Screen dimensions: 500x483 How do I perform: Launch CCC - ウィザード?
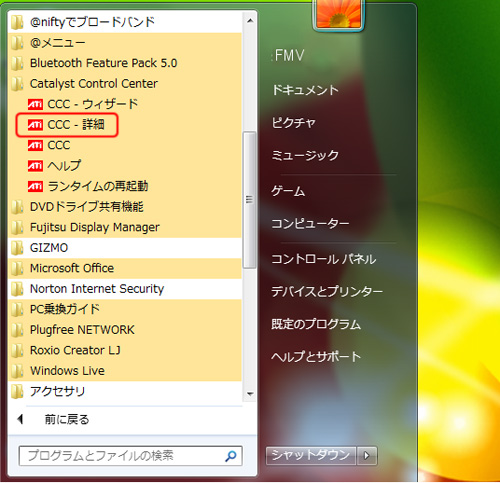tap(125, 104)
